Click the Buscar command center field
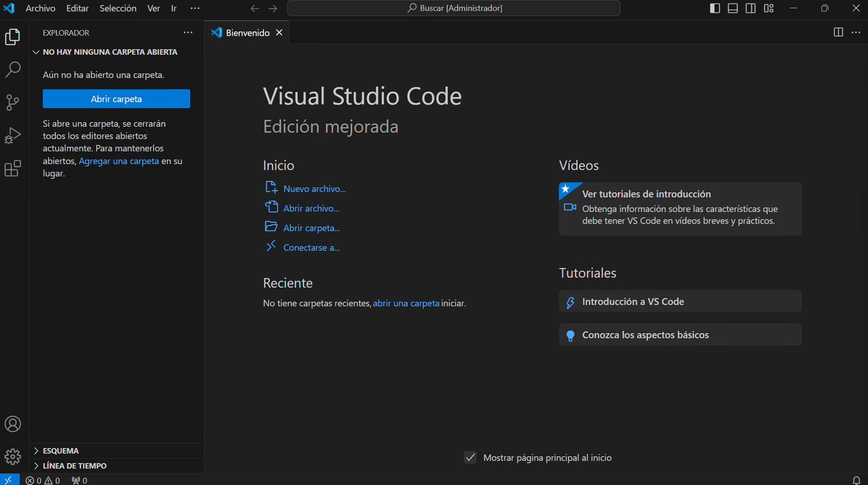This screenshot has height=485, width=868. point(454,8)
